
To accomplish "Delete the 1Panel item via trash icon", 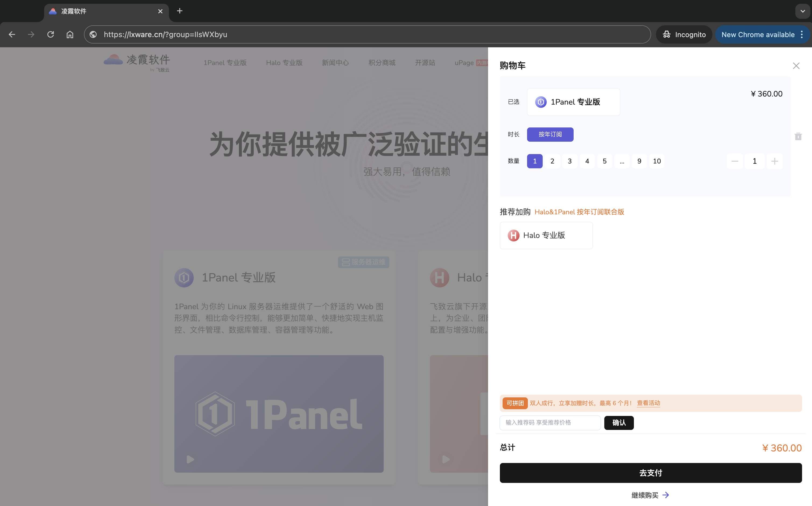I will 798,136.
